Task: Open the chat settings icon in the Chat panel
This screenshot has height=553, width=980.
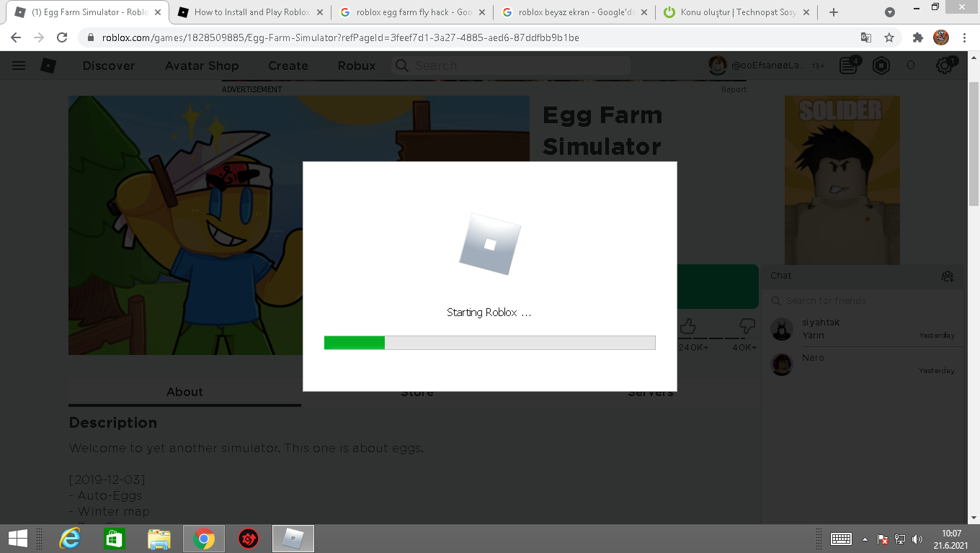Action: pos(948,276)
